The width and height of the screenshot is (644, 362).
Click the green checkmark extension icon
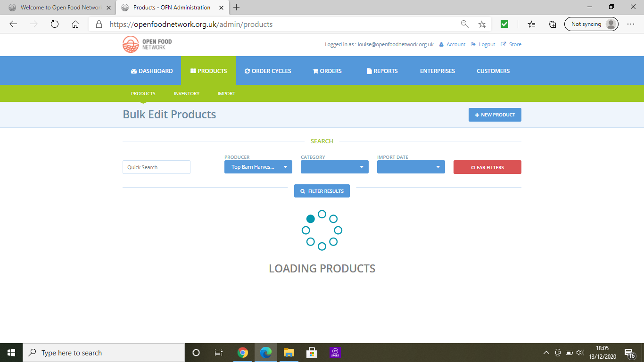(x=504, y=24)
